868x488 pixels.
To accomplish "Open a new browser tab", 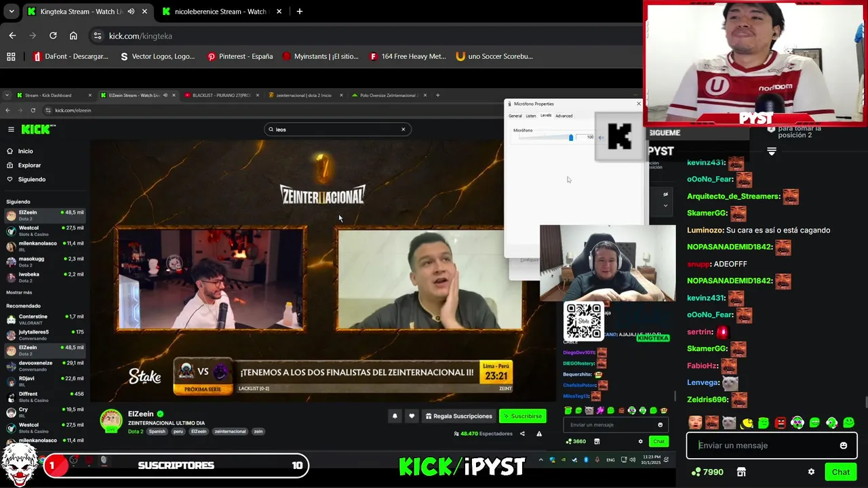I will pos(299,12).
